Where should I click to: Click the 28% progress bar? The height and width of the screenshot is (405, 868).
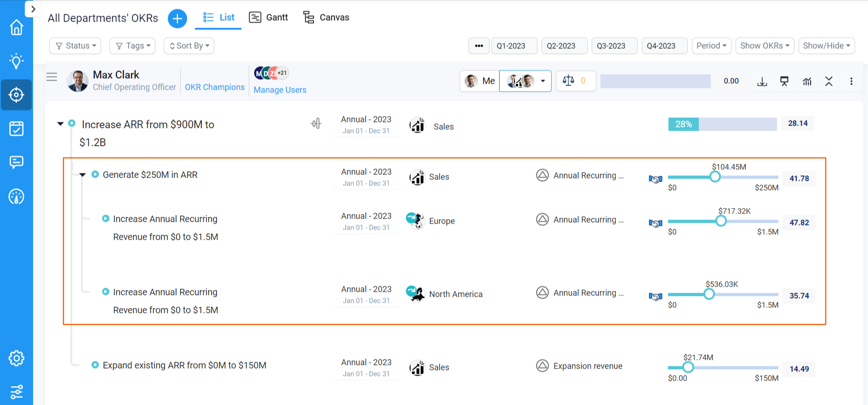click(x=722, y=124)
